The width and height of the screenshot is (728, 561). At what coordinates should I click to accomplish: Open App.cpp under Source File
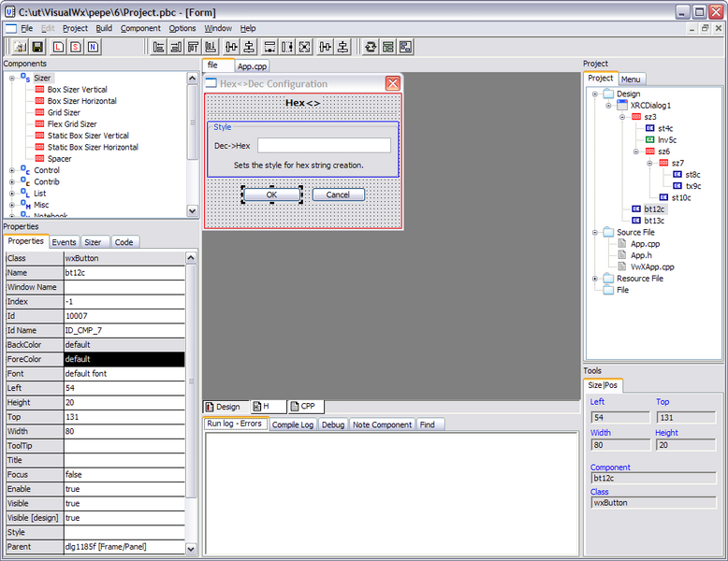(x=645, y=244)
